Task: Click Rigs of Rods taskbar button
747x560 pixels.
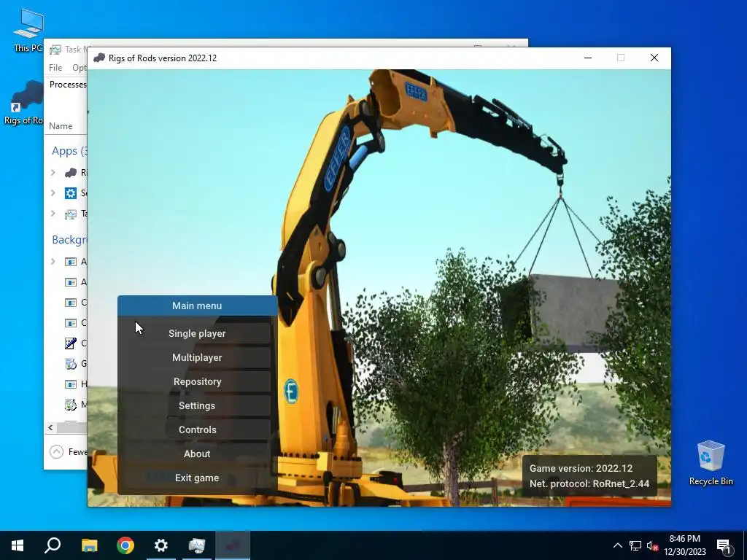Action: (233, 545)
